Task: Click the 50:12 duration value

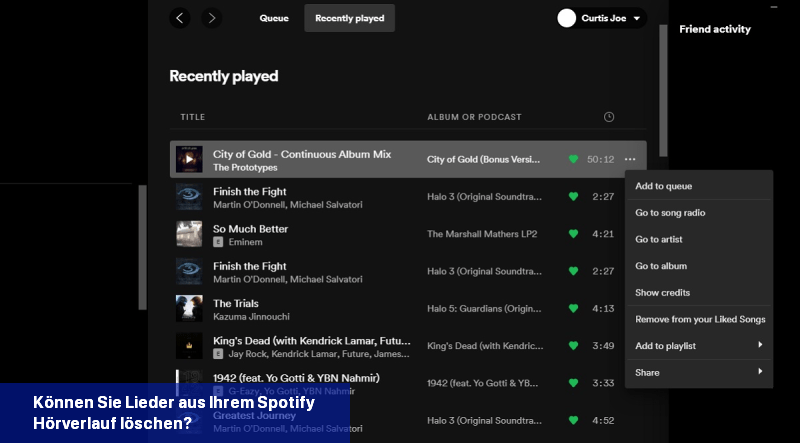Action: (601, 159)
